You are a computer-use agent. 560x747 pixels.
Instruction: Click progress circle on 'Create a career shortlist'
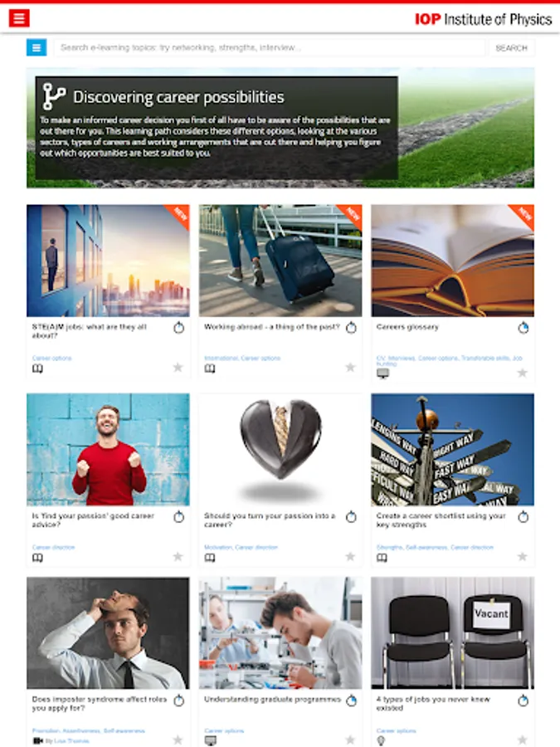523,516
